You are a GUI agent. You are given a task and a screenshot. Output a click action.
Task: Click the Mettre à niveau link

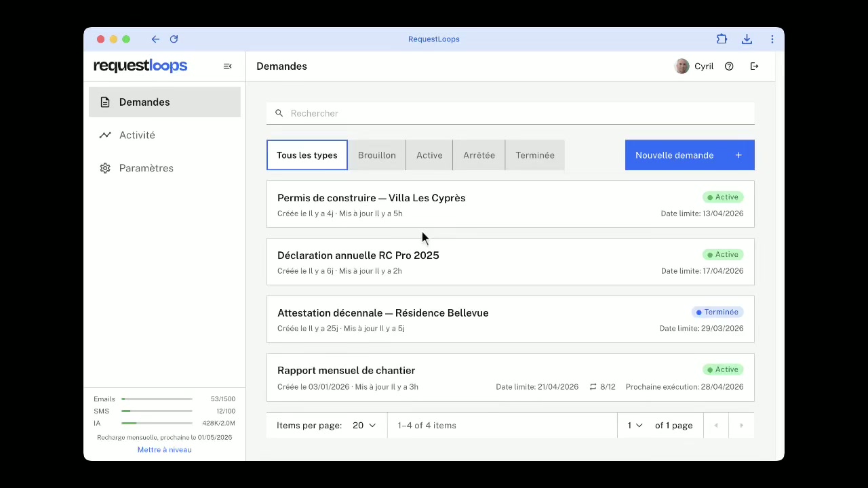coord(164,450)
